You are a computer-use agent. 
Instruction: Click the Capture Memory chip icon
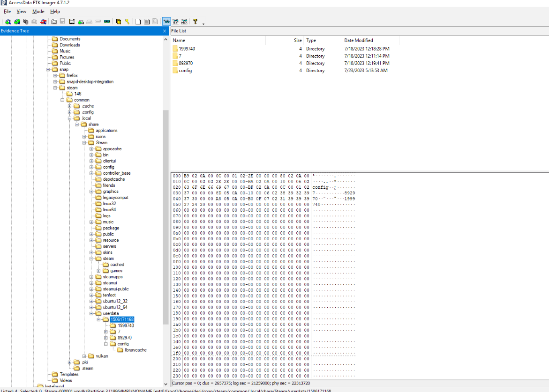pos(107,22)
